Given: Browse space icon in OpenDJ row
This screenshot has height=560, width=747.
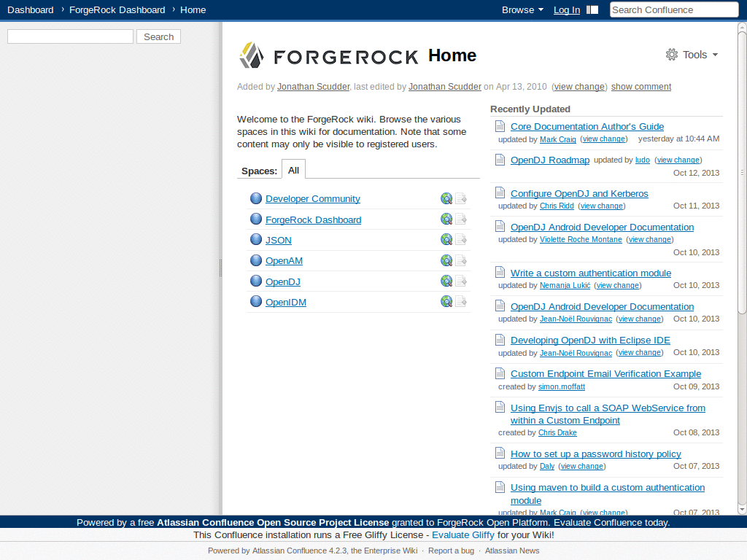Looking at the screenshot, I should click(446, 281).
